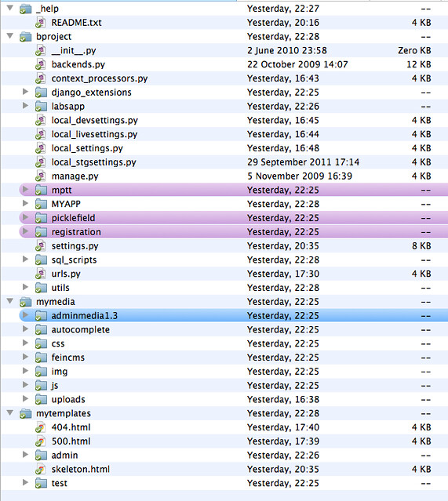This screenshot has height=501, width=448.
Task: Click the 12 KB size value
Action: [419, 64]
